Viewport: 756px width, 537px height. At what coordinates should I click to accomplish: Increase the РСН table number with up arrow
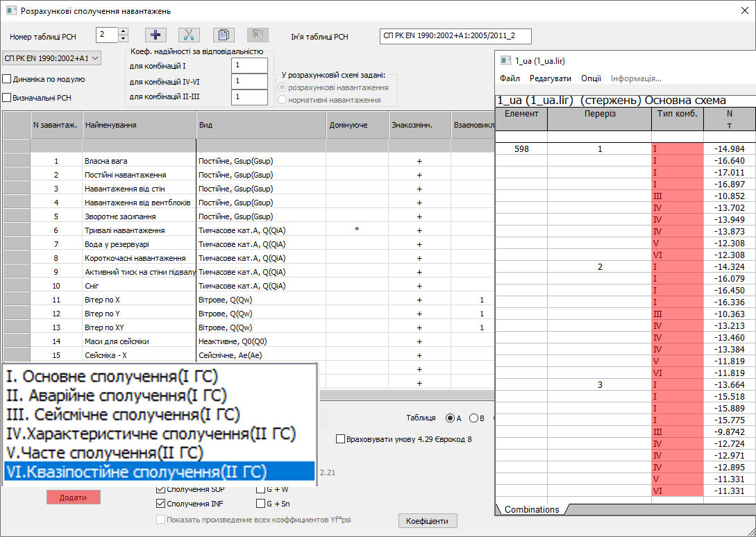(x=123, y=31)
